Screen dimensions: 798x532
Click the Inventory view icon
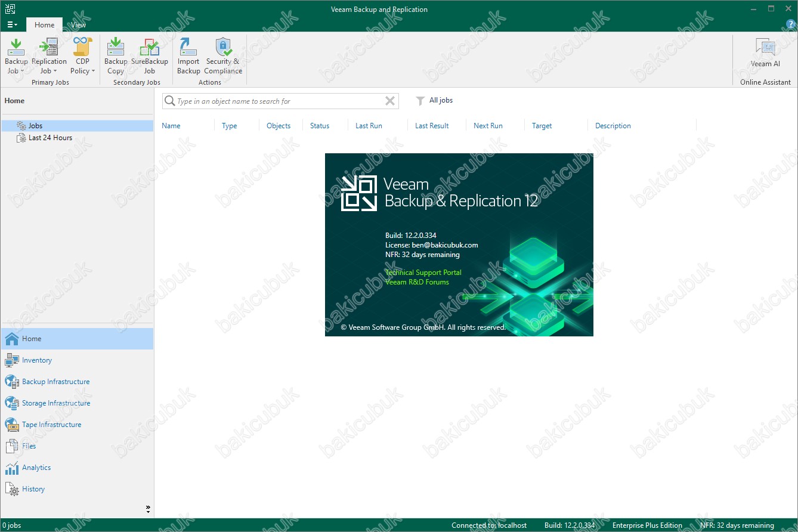(12, 360)
